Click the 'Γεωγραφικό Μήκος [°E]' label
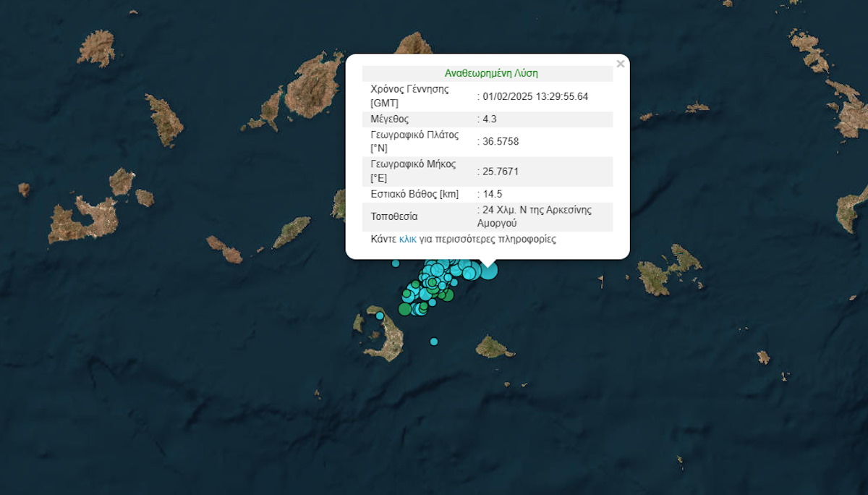Image resolution: width=868 pixels, height=495 pixels. 413,172
